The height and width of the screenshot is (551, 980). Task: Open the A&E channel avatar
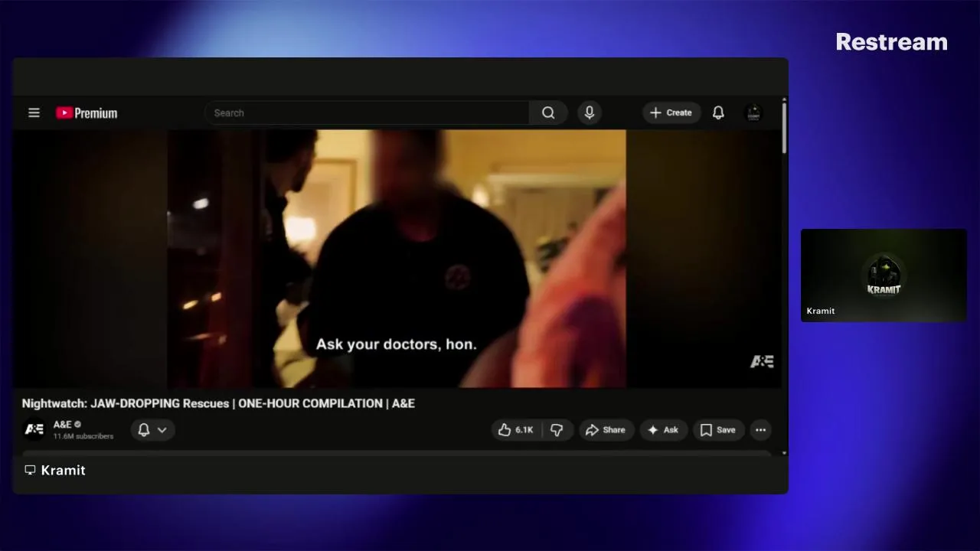[x=34, y=429]
